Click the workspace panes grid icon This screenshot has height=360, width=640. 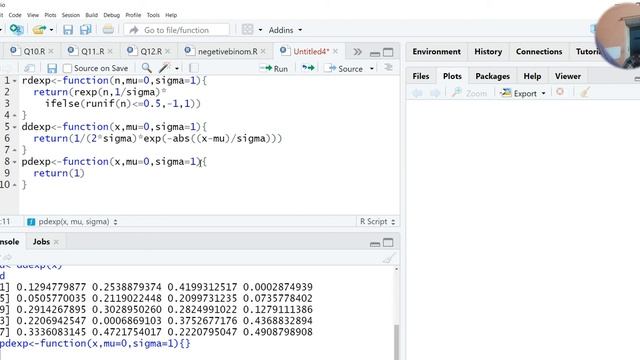(x=247, y=29)
